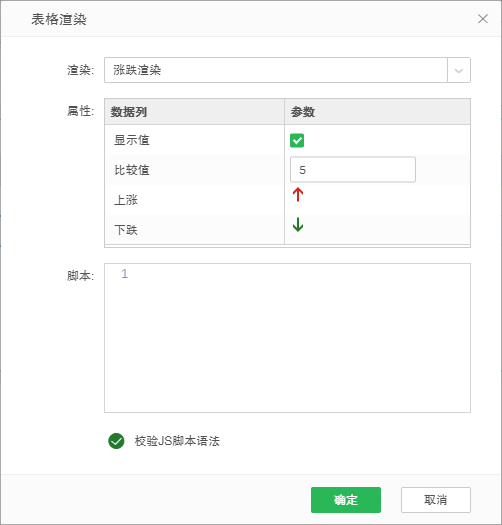The height and width of the screenshot is (525, 502).
Task: Select the 下跌 row label
Action: [x=126, y=230]
